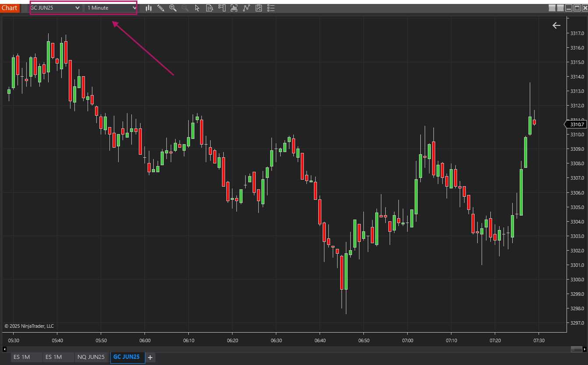Screen dimensions: 588x365
Task: Click the interval link button in title bar
Action: click(x=560, y=8)
